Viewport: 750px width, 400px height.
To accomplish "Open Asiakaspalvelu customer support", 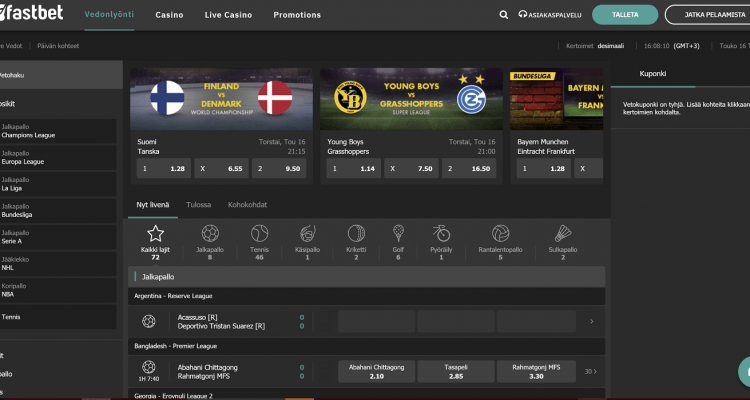I will (x=550, y=15).
